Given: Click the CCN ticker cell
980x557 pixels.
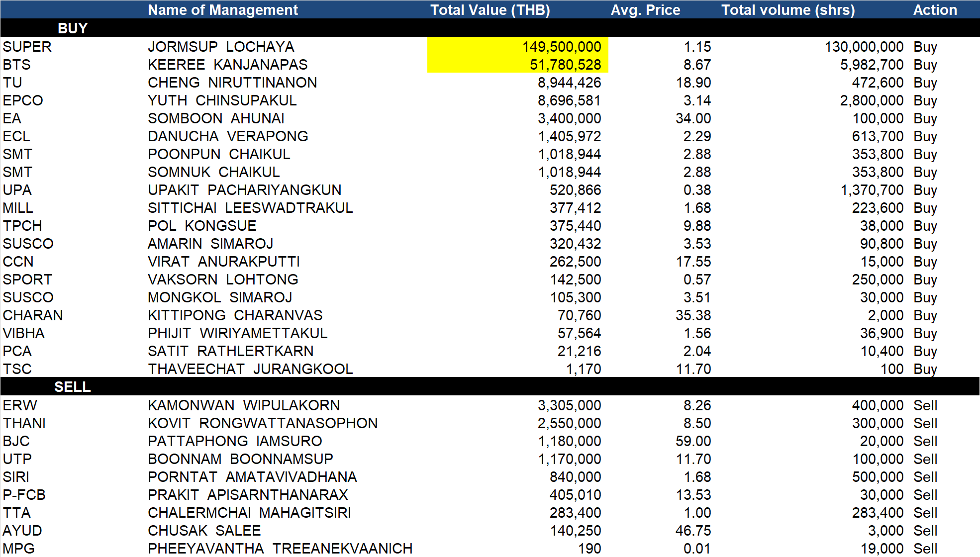Looking at the screenshot, I should click(x=18, y=262).
